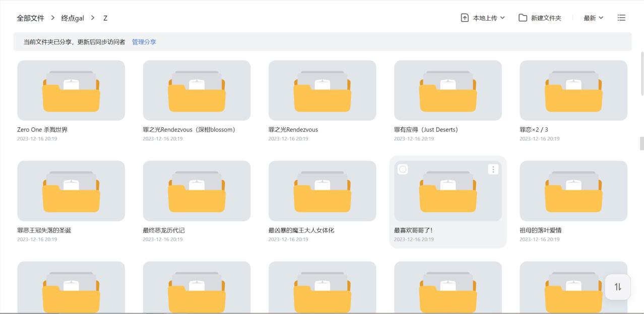This screenshot has width=644, height=314.
Task: Open the 最新 sort dropdown
Action: (594, 18)
